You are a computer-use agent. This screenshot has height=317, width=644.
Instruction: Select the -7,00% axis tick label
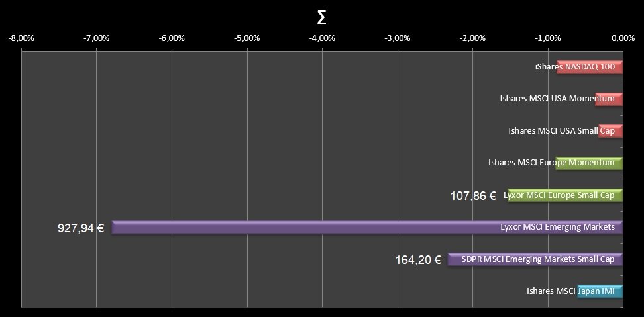click(x=96, y=38)
